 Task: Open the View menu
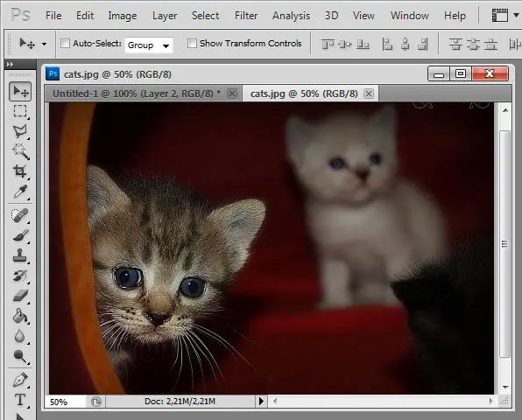coord(363,16)
